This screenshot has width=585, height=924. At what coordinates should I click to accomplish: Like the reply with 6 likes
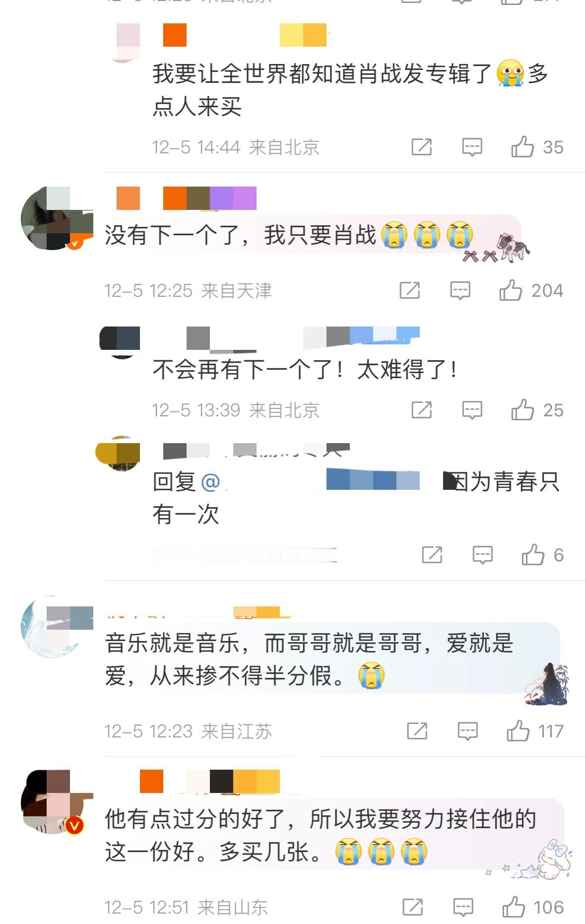click(533, 555)
